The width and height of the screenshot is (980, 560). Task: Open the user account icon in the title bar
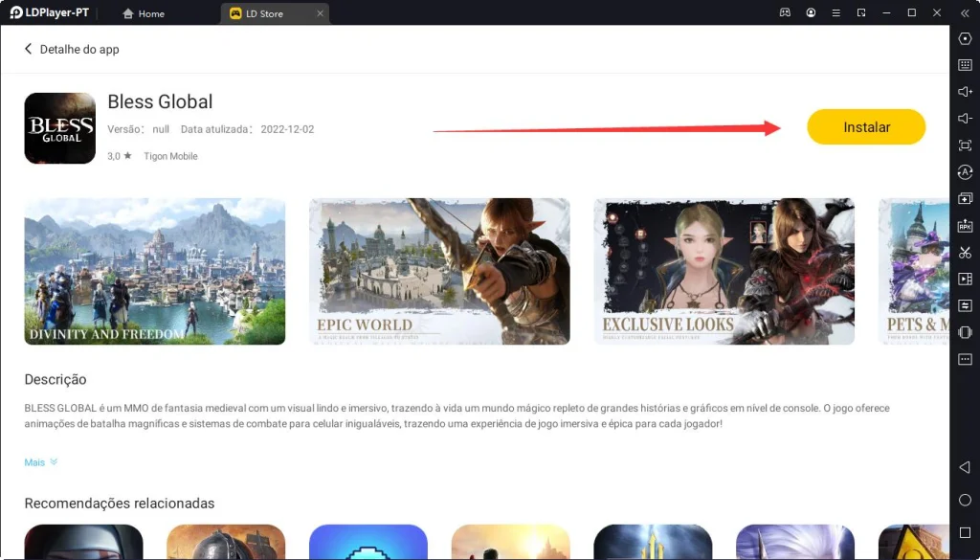point(811,12)
